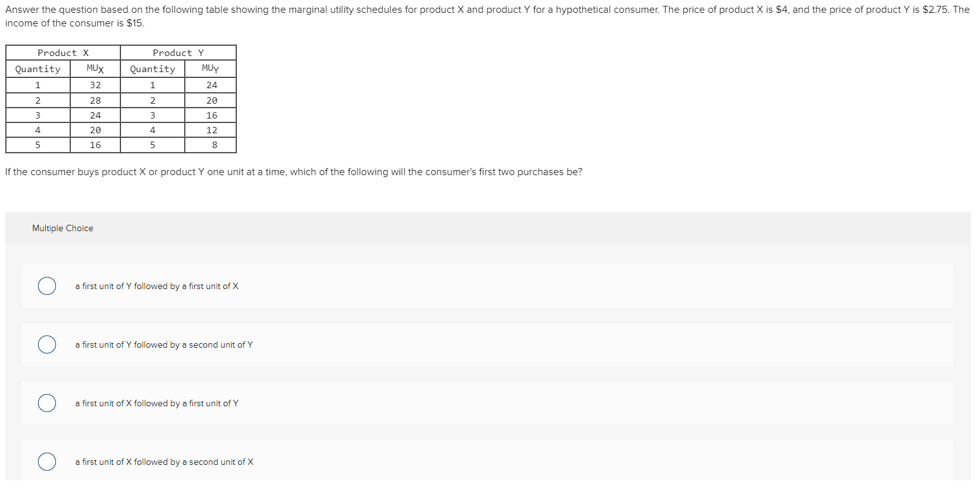Viewport: 980px width, 490px height.
Task: Click the 'Quantity' column header under Product X
Action: click(37, 68)
